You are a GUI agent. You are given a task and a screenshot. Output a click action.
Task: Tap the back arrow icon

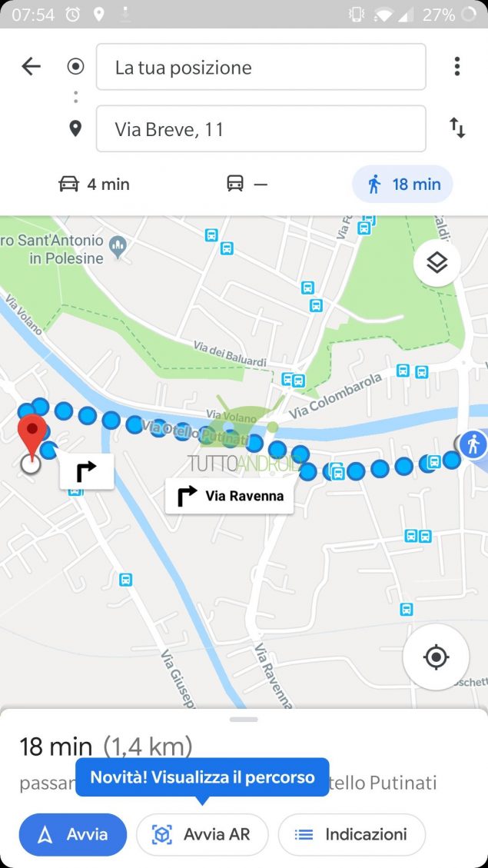[x=31, y=66]
